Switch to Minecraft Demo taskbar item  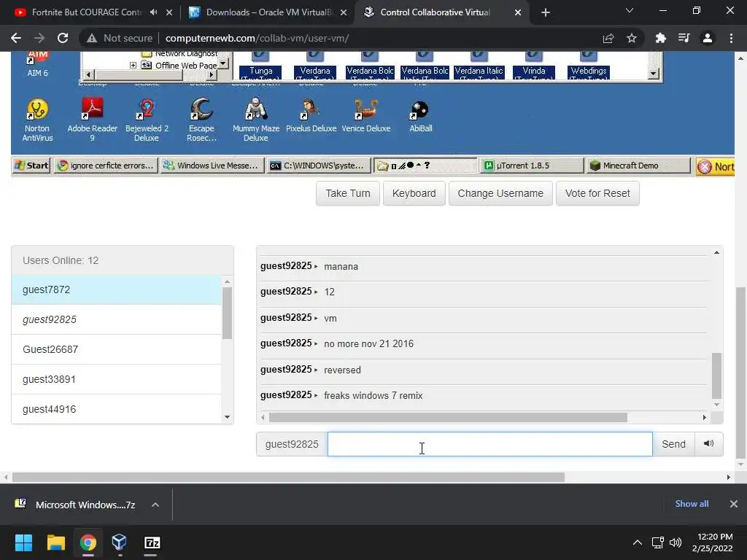click(x=638, y=166)
